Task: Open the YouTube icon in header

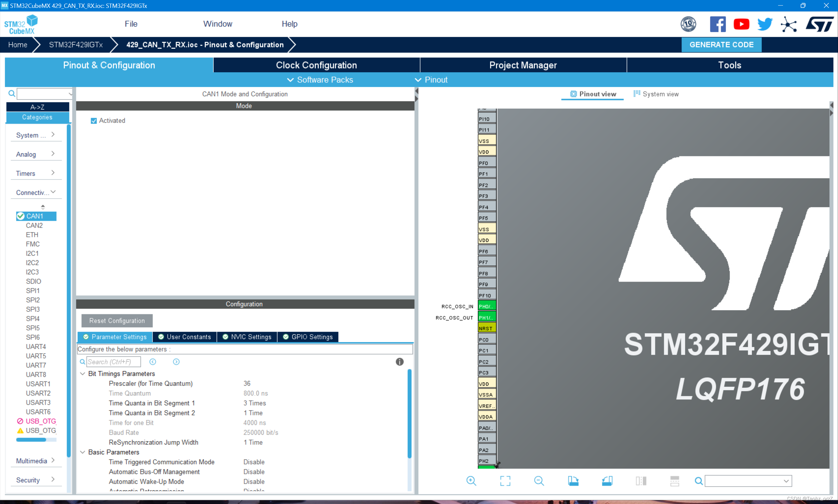Action: [741, 24]
